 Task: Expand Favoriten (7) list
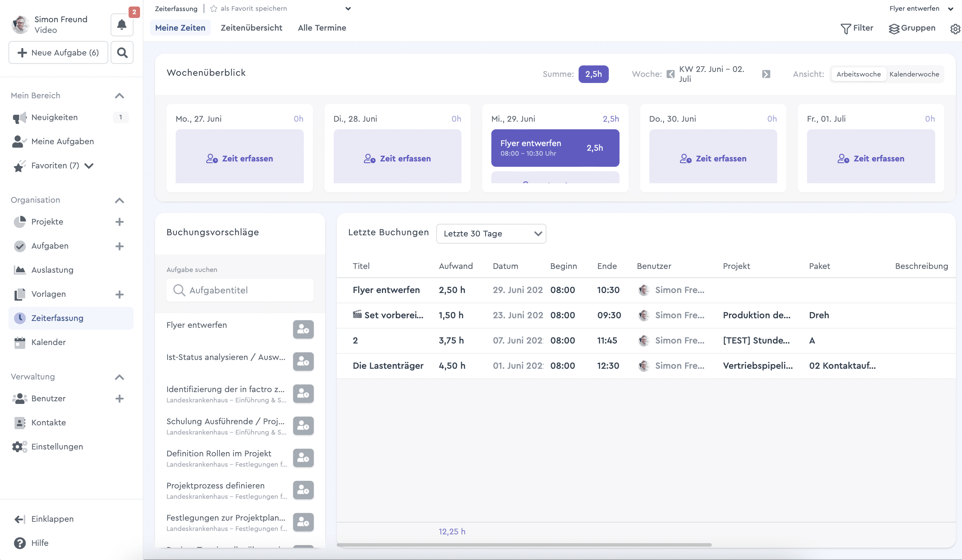point(89,166)
